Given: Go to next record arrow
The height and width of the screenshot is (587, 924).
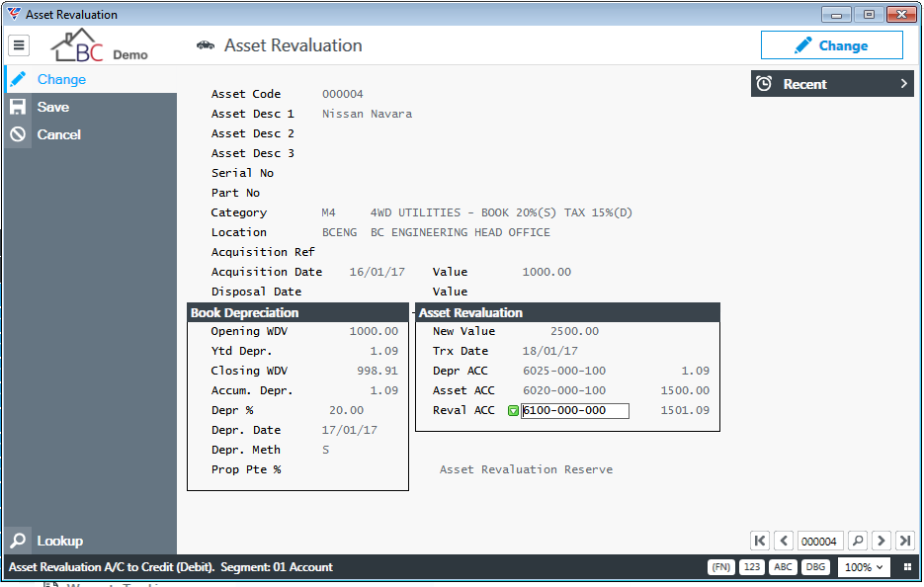Looking at the screenshot, I should coord(882,541).
